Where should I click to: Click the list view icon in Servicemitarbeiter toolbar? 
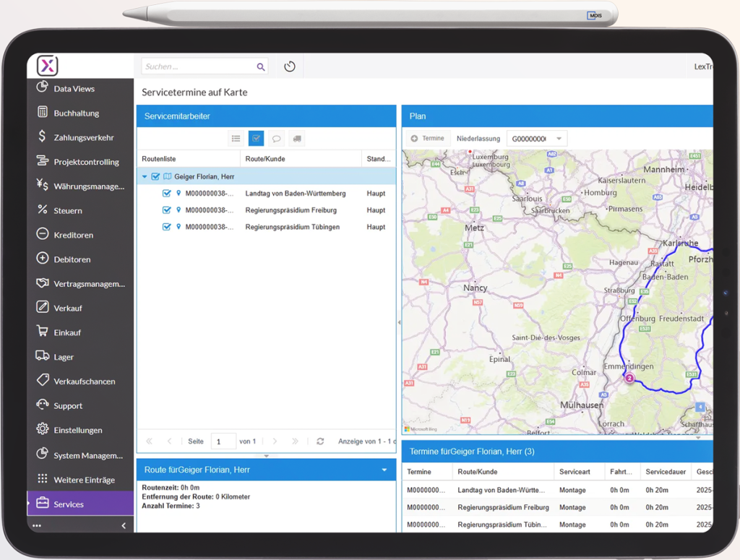tap(236, 139)
